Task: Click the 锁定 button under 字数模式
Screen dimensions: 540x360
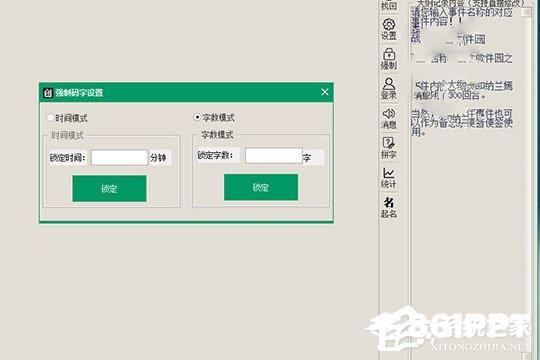Action: pyautogui.click(x=261, y=187)
